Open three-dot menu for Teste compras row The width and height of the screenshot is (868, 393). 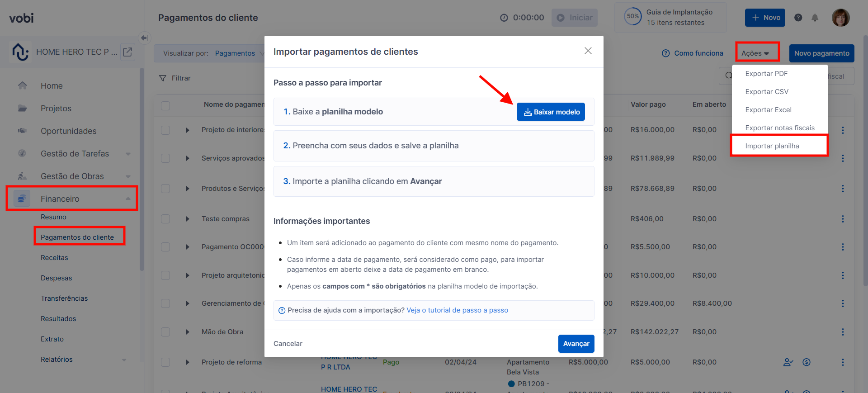point(843,219)
